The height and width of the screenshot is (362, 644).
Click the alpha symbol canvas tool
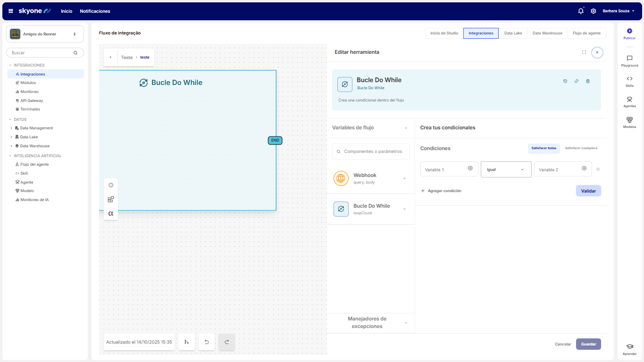111,213
